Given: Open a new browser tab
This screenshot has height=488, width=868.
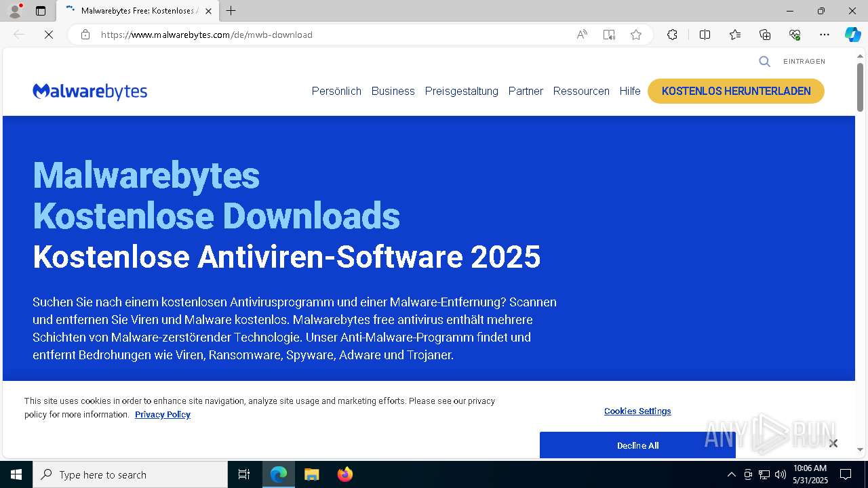Looking at the screenshot, I should coord(231,11).
